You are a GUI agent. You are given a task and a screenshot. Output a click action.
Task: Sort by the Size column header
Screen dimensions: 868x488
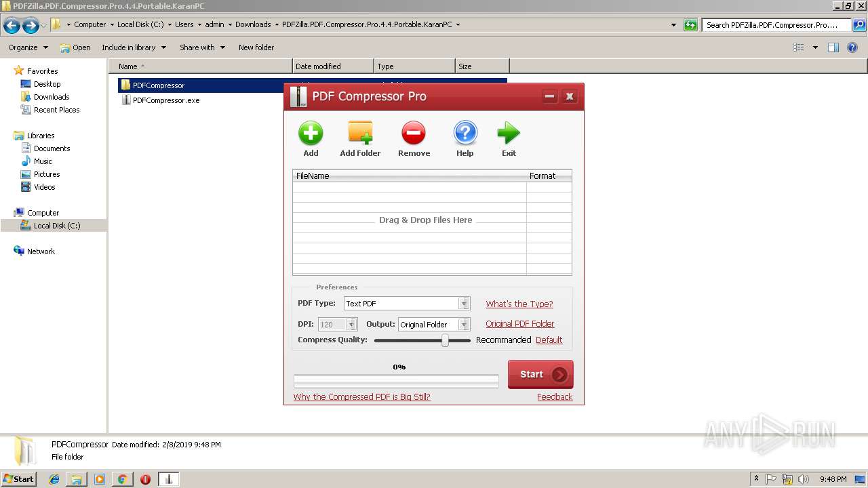482,66
